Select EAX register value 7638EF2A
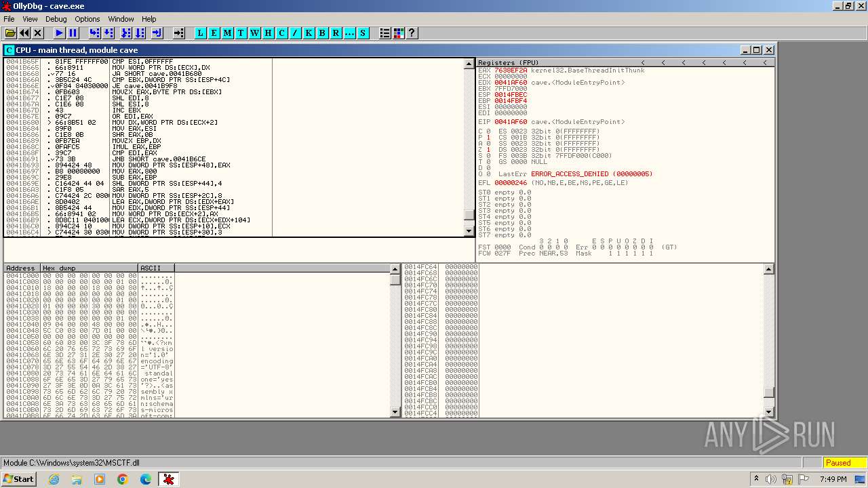 [511, 70]
